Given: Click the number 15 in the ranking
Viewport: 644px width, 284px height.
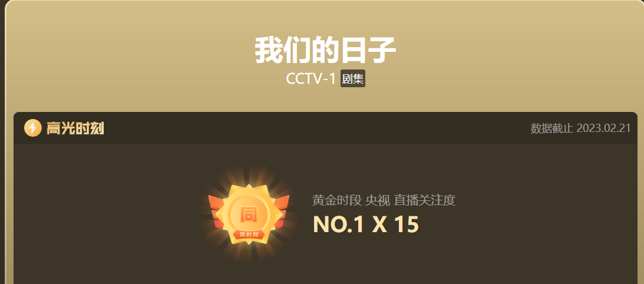Looking at the screenshot, I should (406, 224).
